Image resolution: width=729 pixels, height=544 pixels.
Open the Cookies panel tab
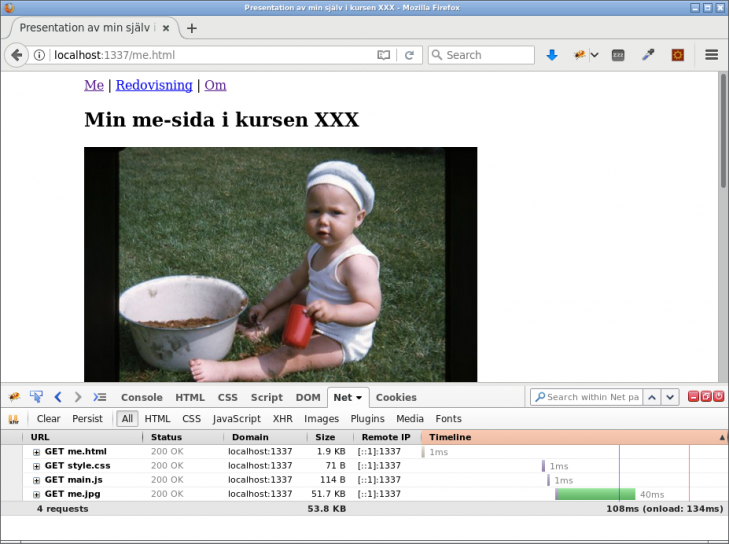coord(396,398)
